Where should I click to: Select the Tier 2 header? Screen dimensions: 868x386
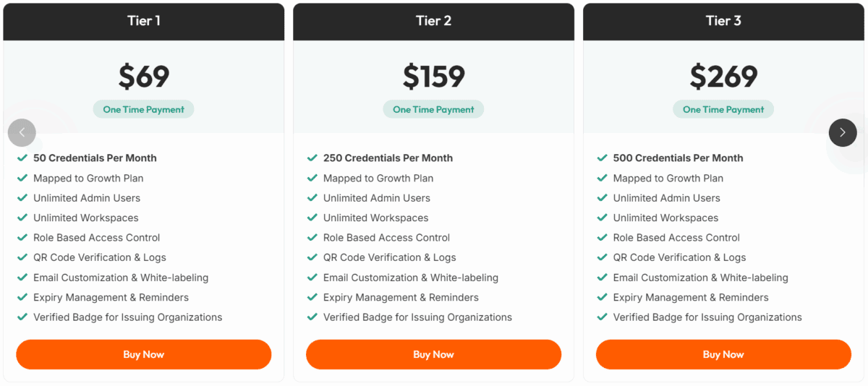pos(433,21)
